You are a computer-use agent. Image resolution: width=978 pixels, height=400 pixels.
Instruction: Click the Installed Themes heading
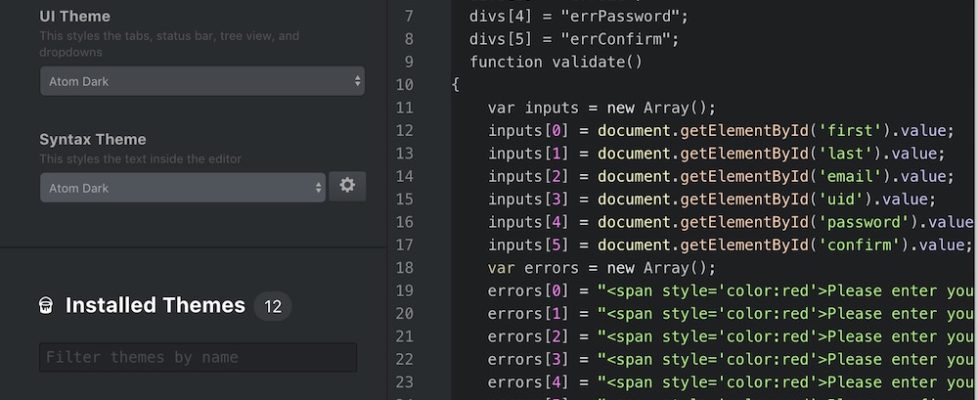(x=155, y=306)
